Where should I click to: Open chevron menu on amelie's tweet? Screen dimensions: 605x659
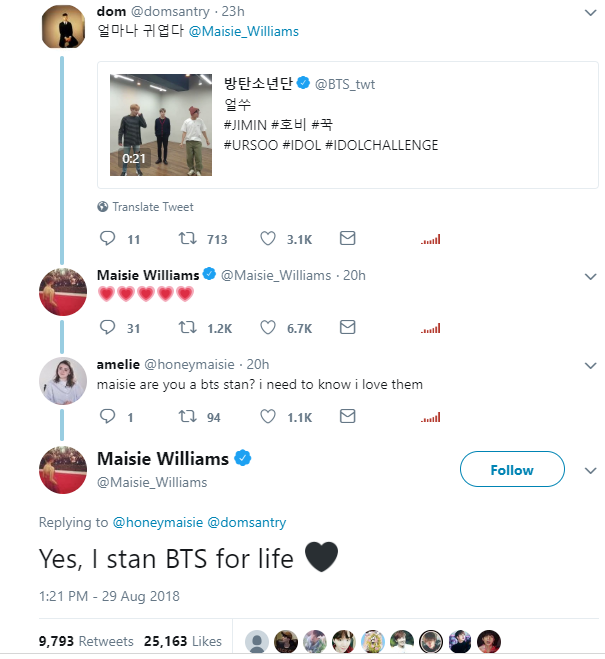(x=590, y=364)
